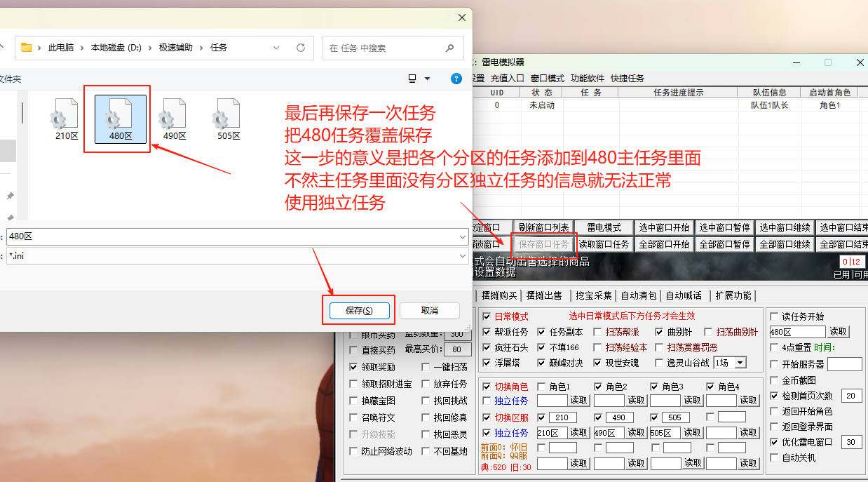868x482 pixels.
Task: Click 读取 next to the 505区 field
Action: pyautogui.click(x=692, y=432)
